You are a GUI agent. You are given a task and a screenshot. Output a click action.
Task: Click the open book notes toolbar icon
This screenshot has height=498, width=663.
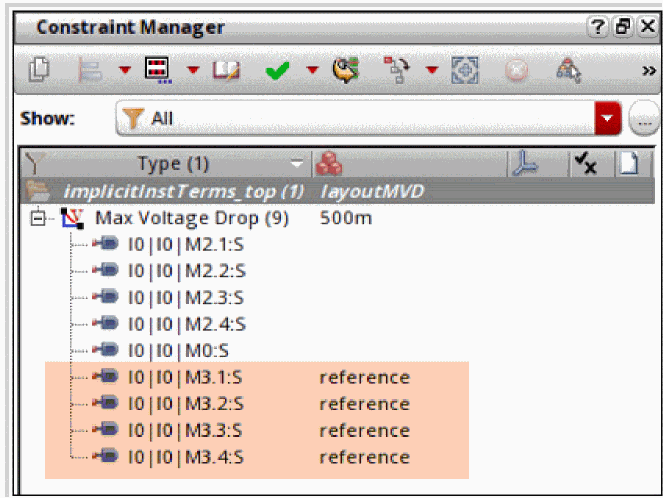(226, 72)
